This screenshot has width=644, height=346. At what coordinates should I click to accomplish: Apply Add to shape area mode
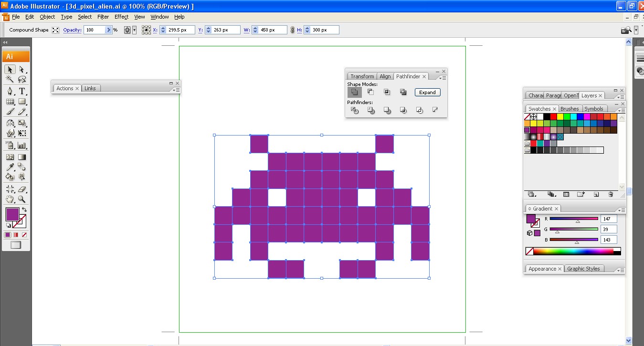(x=354, y=92)
